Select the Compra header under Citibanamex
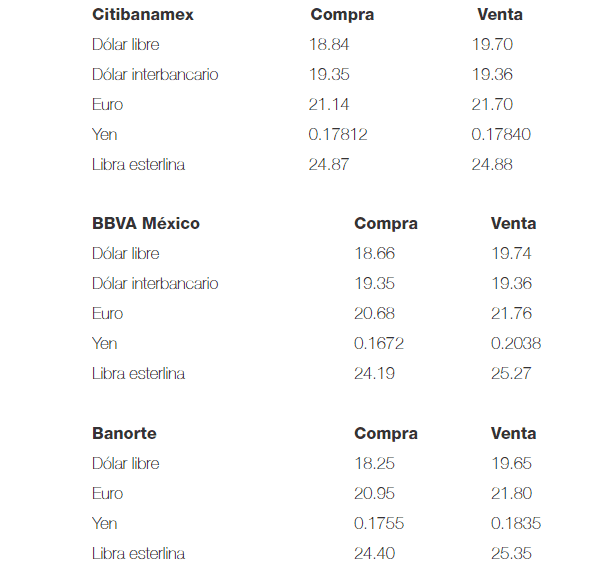Screen dimensions: 614x575 pos(342,15)
